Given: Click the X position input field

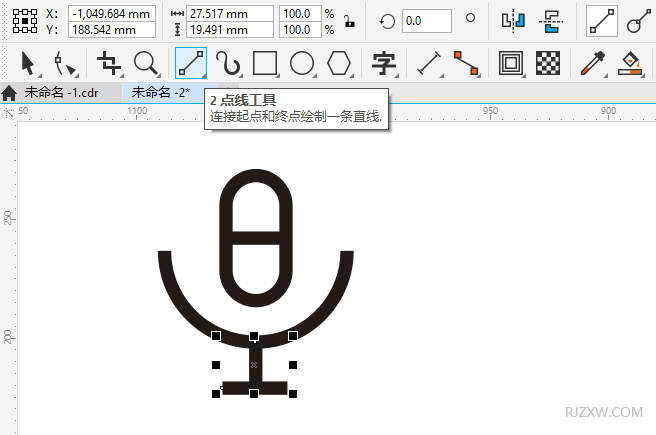Looking at the screenshot, I should (x=112, y=13).
